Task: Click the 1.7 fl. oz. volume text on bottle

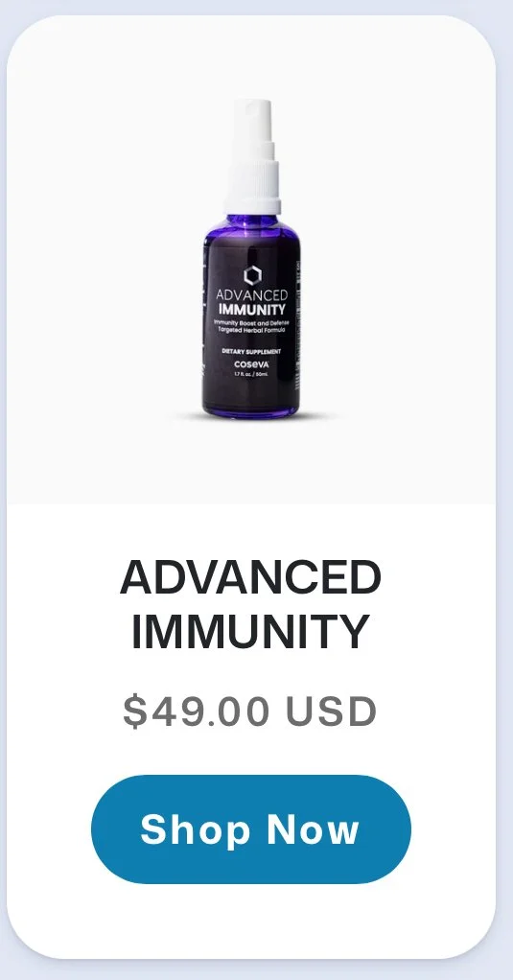Action: (x=243, y=374)
